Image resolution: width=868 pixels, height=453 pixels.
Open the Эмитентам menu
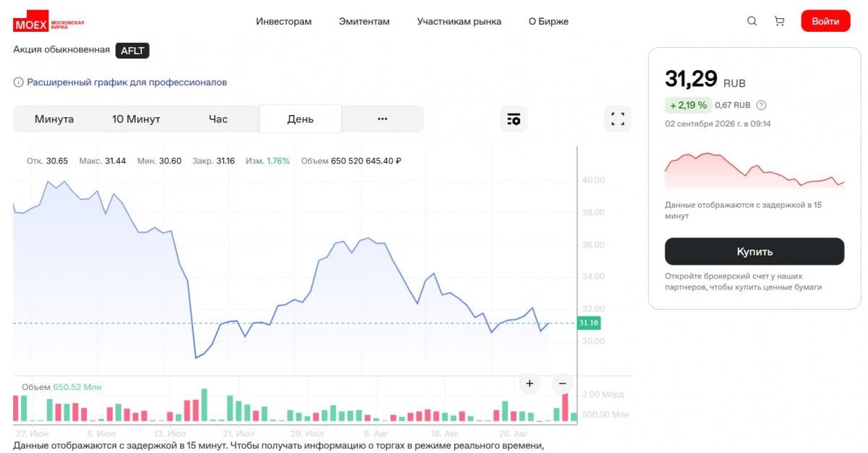point(364,21)
